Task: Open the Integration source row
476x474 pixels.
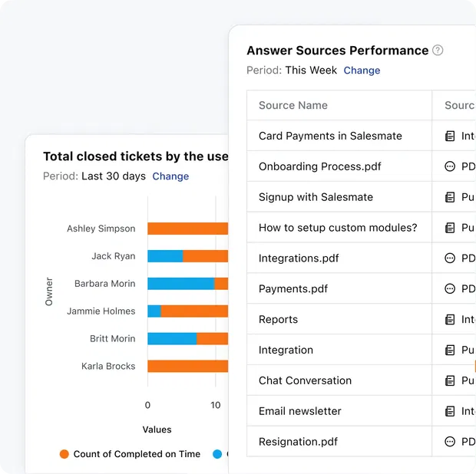Action: point(286,350)
